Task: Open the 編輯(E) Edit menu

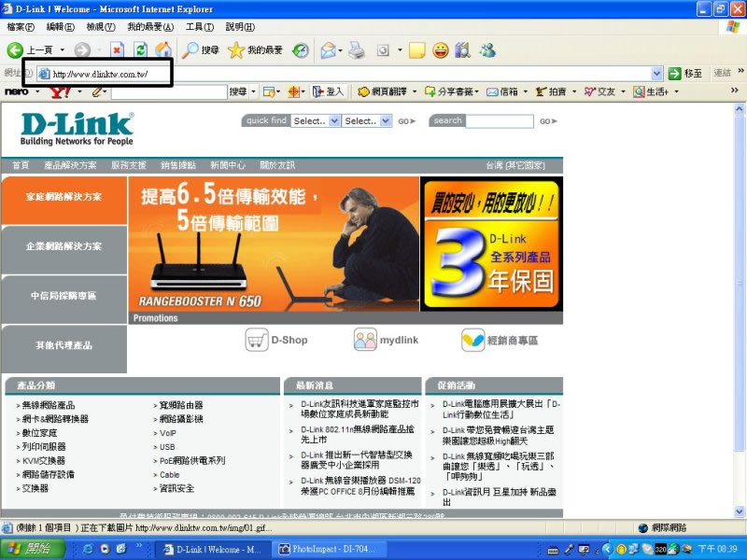Action: (x=60, y=27)
